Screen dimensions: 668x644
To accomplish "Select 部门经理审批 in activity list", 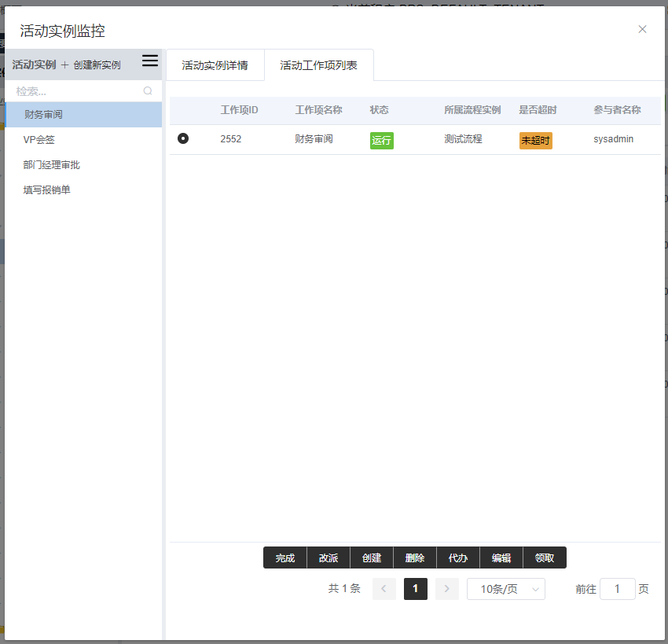I will (x=52, y=165).
